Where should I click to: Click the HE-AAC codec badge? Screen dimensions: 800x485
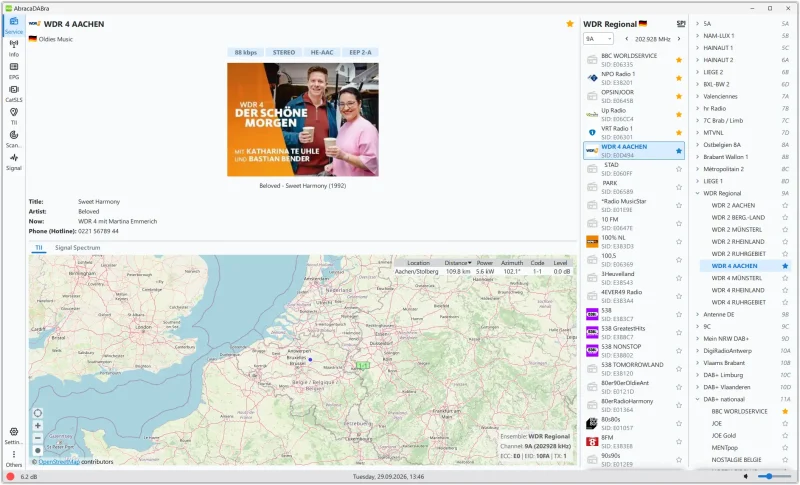point(322,52)
